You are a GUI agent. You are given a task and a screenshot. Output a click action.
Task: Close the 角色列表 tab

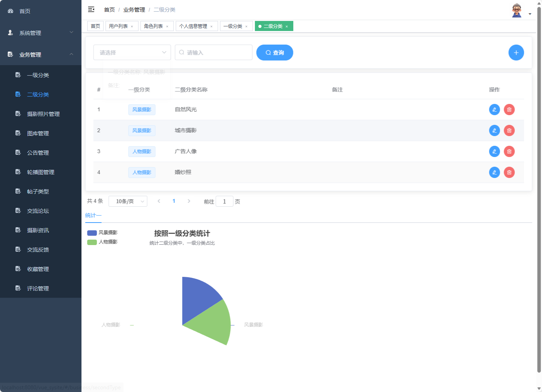[x=167, y=26]
